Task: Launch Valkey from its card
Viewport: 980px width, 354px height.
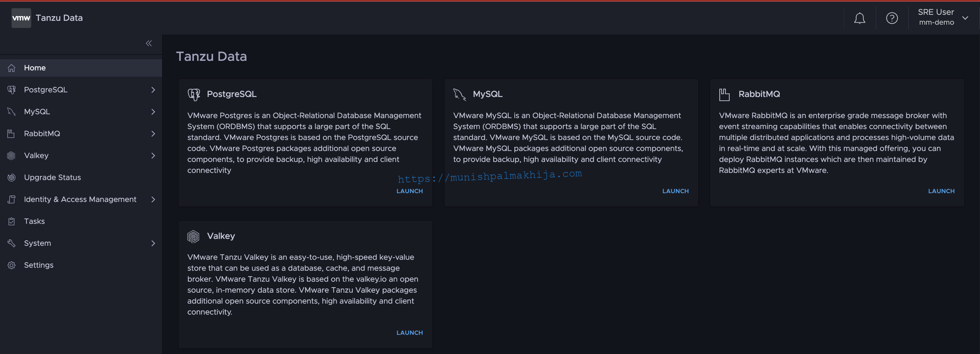Action: click(409, 333)
